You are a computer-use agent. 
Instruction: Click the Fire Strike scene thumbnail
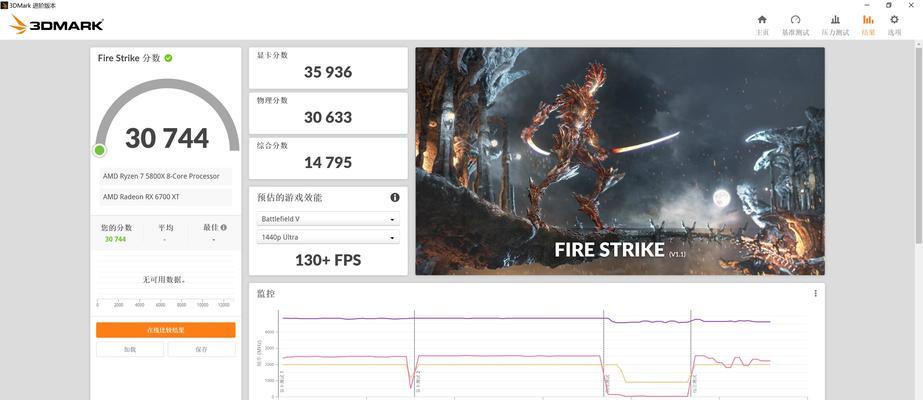pos(620,161)
